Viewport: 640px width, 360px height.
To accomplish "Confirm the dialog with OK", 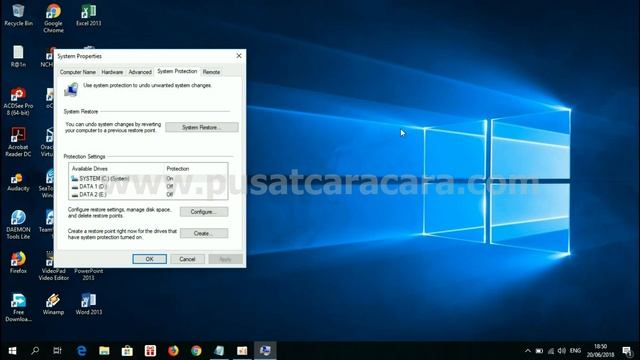I will click(149, 259).
